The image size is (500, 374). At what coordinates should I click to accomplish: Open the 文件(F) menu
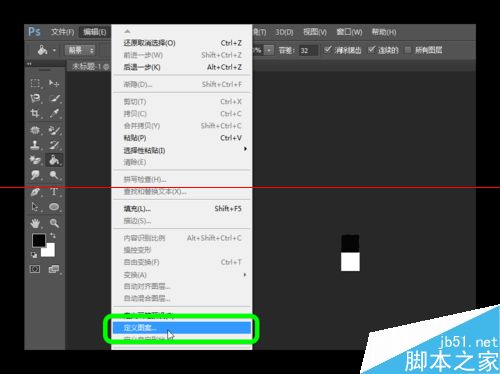coord(62,32)
